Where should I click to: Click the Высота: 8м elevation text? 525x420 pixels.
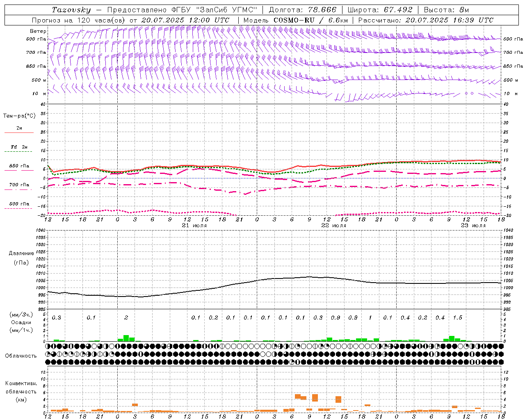446,10
